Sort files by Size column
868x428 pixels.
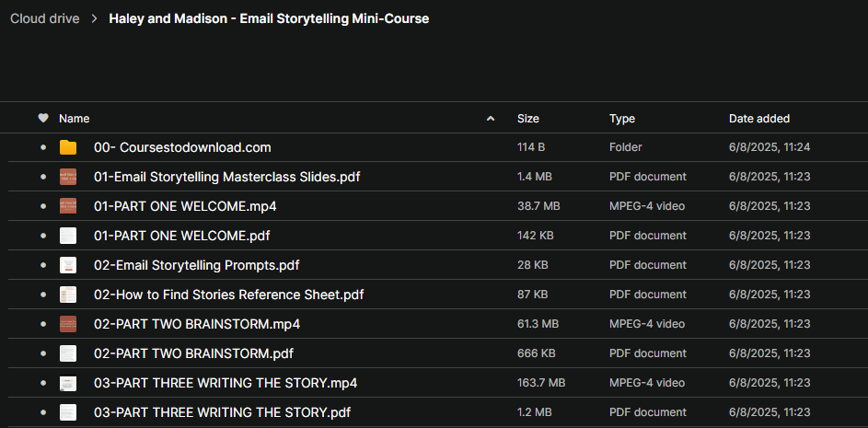click(x=528, y=119)
